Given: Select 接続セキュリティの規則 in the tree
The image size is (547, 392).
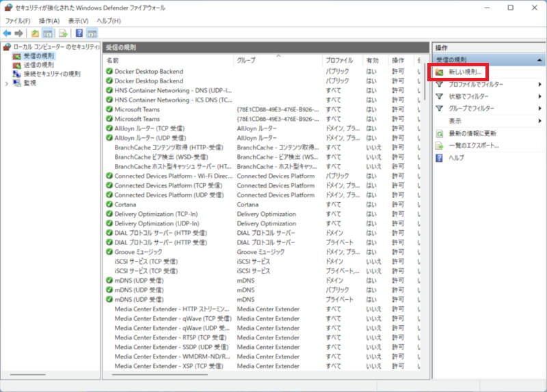Looking at the screenshot, I should point(52,74).
